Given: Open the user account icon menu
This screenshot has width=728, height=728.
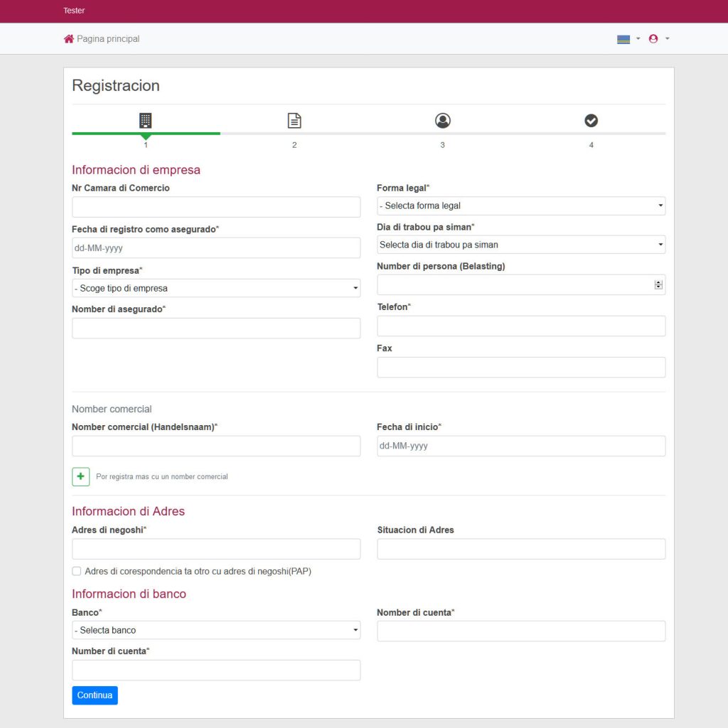Looking at the screenshot, I should coord(659,39).
